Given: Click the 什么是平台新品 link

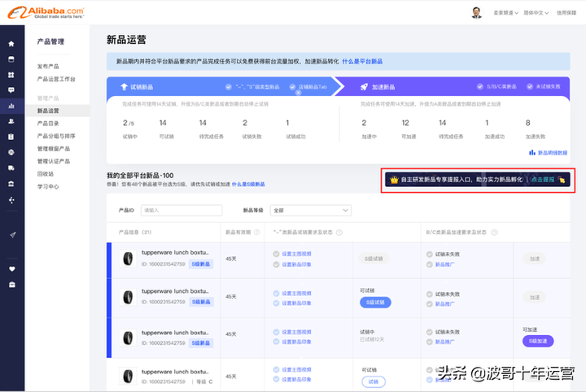Looking at the screenshot, I should pos(362,61).
